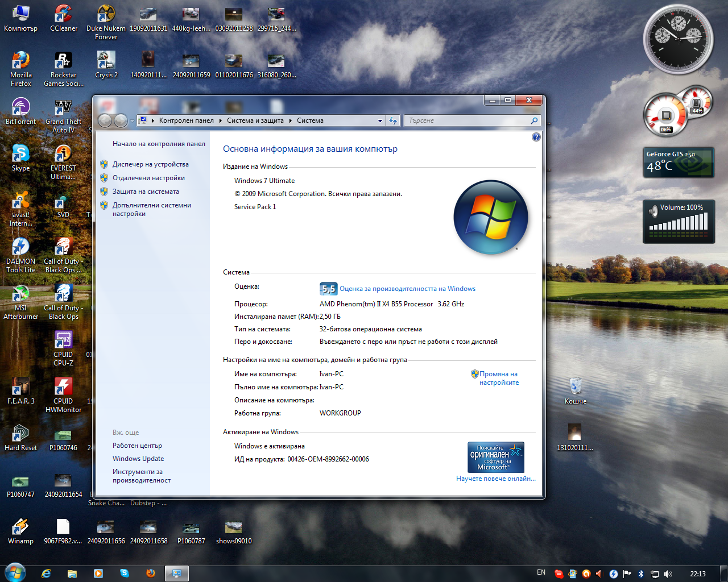Click the 5,5 performance score badge
This screenshot has height=582, width=728.
[329, 289]
